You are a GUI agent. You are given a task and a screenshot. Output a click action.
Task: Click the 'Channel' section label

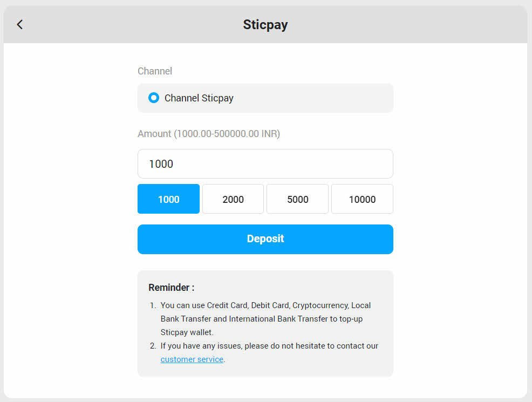pos(155,71)
